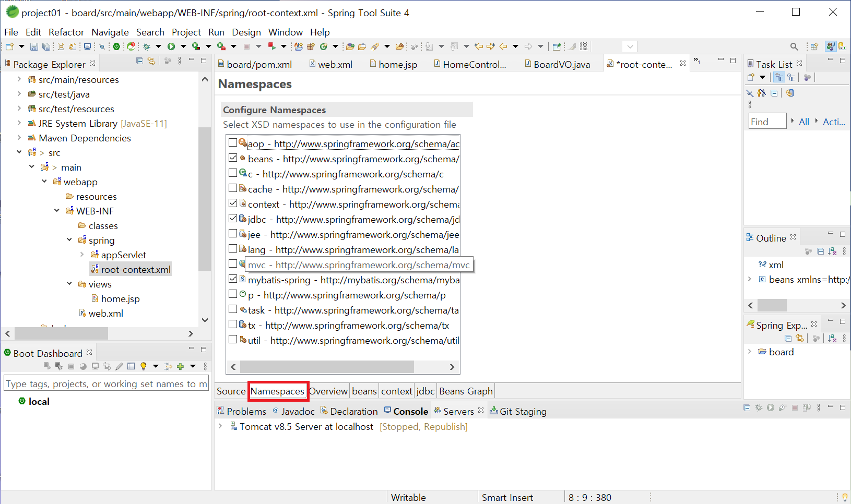Click the New wizard icon in the toolbar
Image resolution: width=851 pixels, height=504 pixels.
pos(9,46)
